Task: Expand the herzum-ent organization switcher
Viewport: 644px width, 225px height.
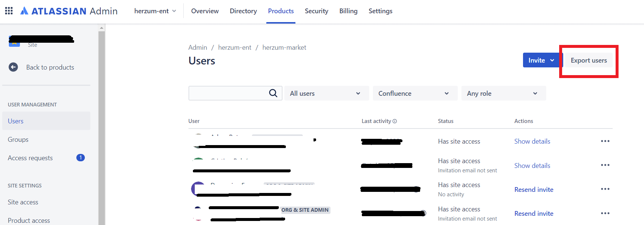Action: 155,11
